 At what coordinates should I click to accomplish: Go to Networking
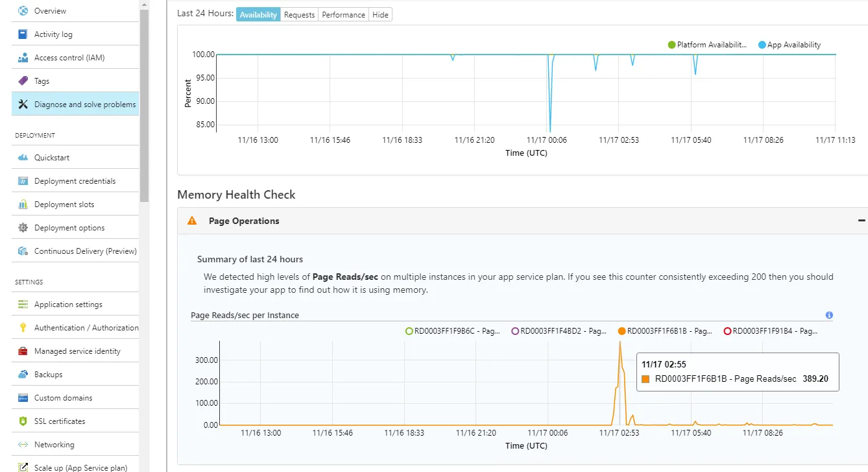pos(75,445)
